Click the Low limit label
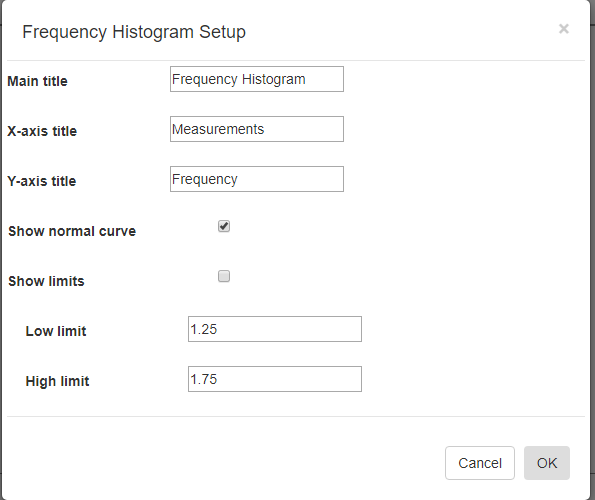595x500 pixels. pyautogui.click(x=56, y=331)
